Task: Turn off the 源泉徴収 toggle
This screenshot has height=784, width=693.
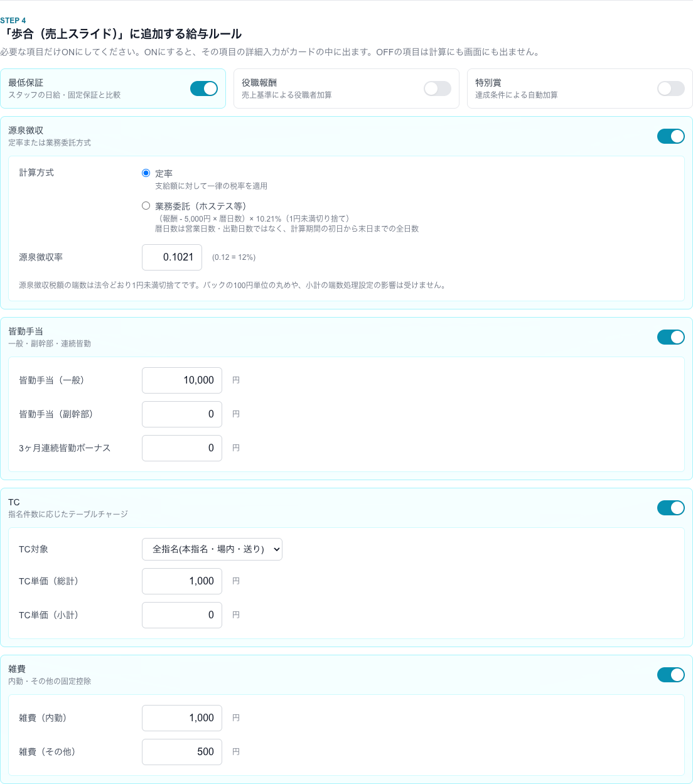Action: 671,136
